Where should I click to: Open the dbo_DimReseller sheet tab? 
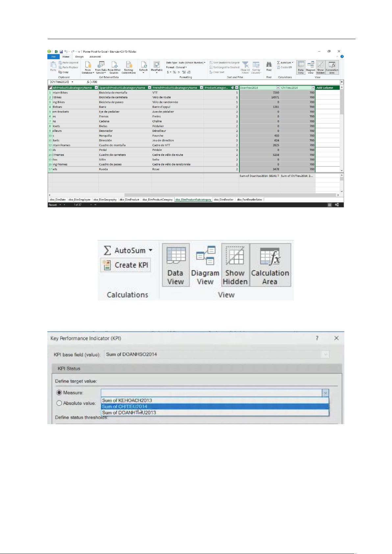coord(224,200)
